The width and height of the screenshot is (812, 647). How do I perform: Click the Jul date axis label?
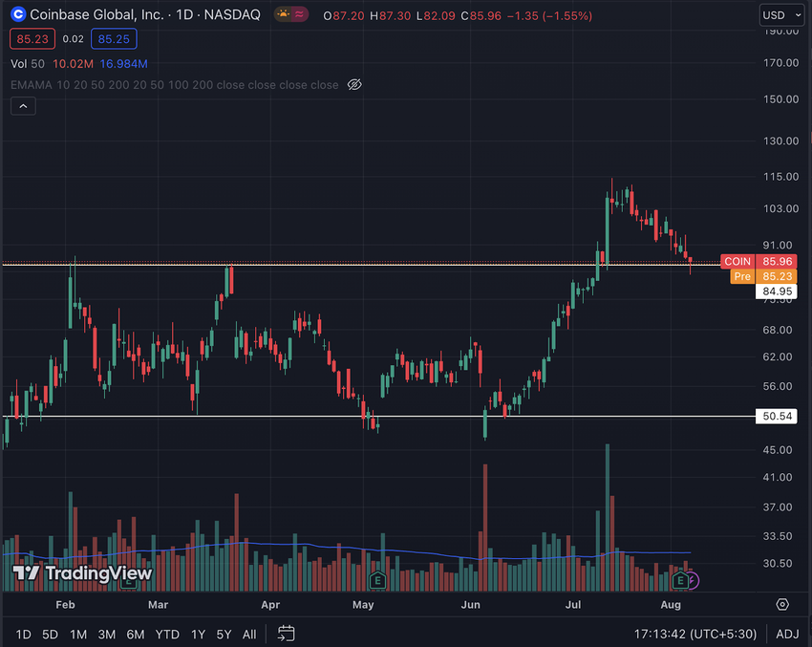pos(573,605)
